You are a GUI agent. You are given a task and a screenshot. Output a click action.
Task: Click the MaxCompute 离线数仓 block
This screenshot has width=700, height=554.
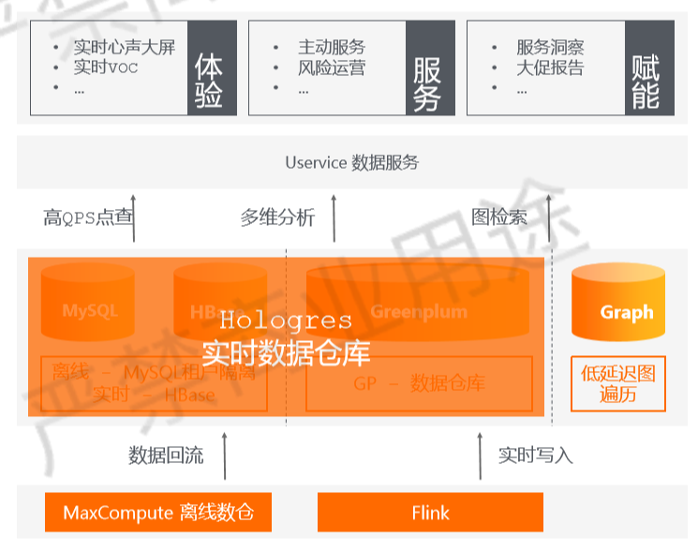point(158,512)
